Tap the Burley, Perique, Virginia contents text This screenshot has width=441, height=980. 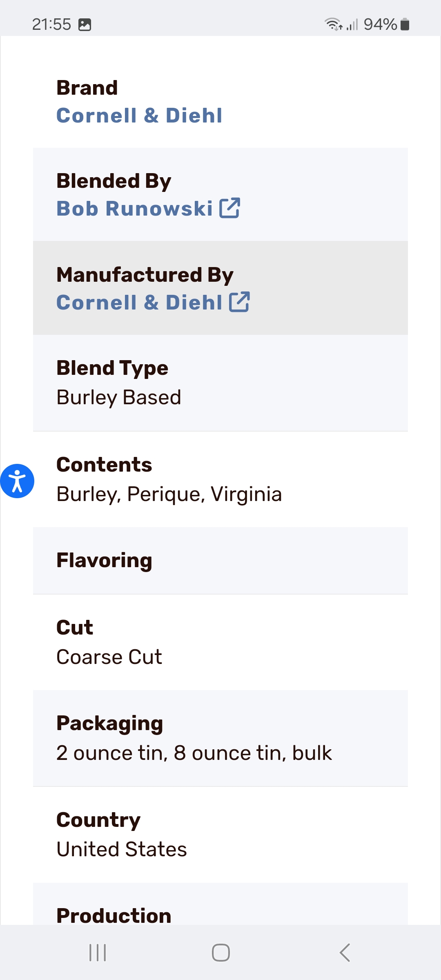point(169,494)
